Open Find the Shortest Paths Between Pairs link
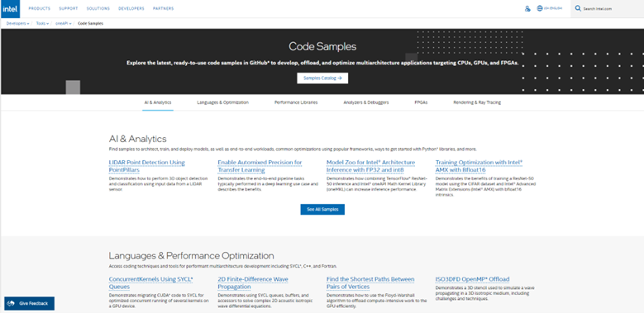This screenshot has width=644, height=313. 370,283
